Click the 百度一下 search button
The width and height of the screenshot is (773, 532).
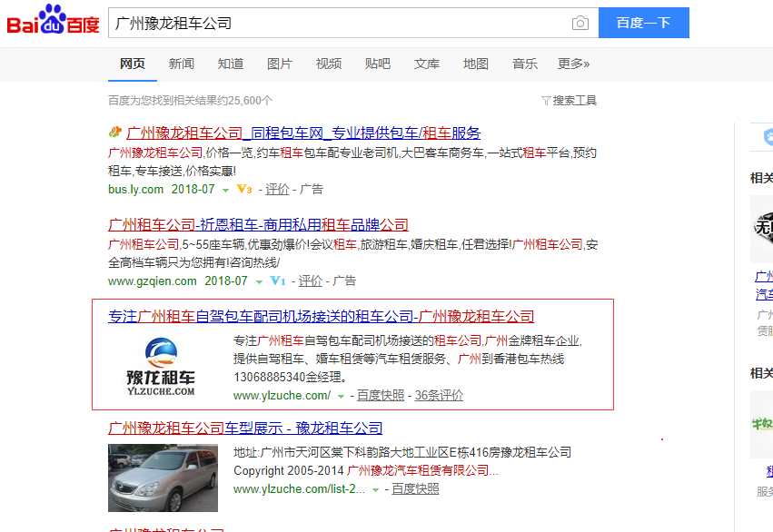pos(644,23)
